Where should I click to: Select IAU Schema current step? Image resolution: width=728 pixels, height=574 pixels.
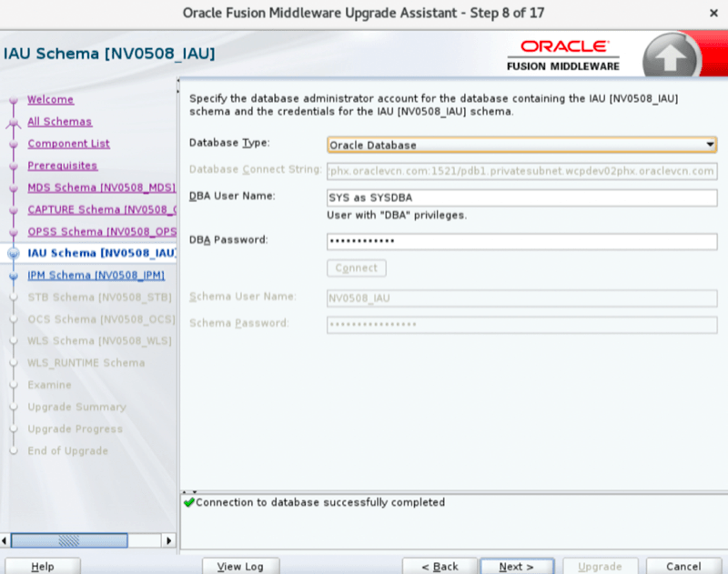(x=102, y=253)
